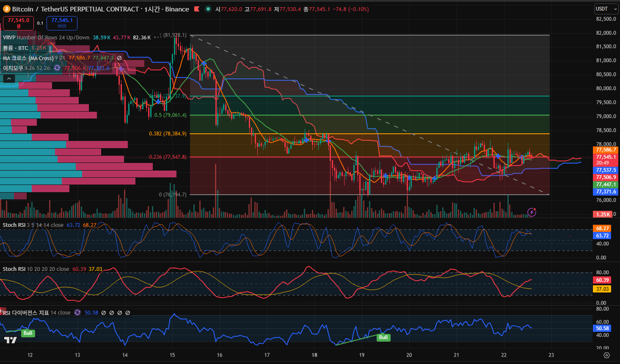Click the last price label showing 20:49 countdown
This screenshot has width=620, height=364.
[x=606, y=160]
